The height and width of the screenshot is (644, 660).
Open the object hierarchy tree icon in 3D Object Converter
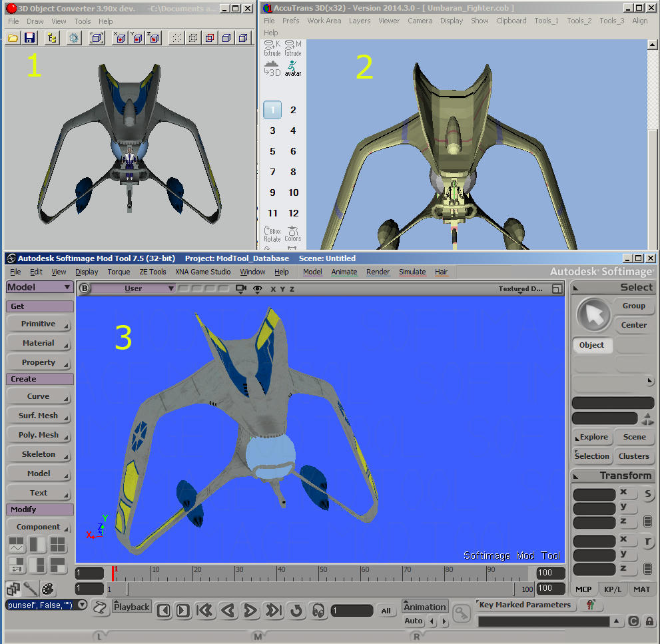coord(52,39)
